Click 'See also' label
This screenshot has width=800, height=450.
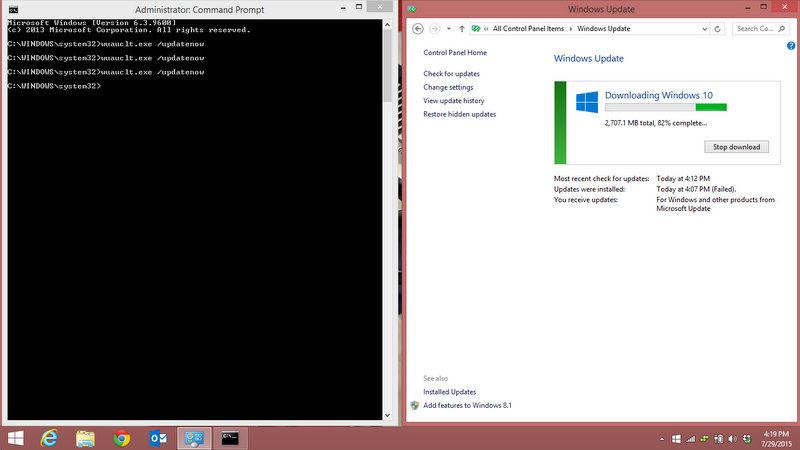[x=435, y=379]
